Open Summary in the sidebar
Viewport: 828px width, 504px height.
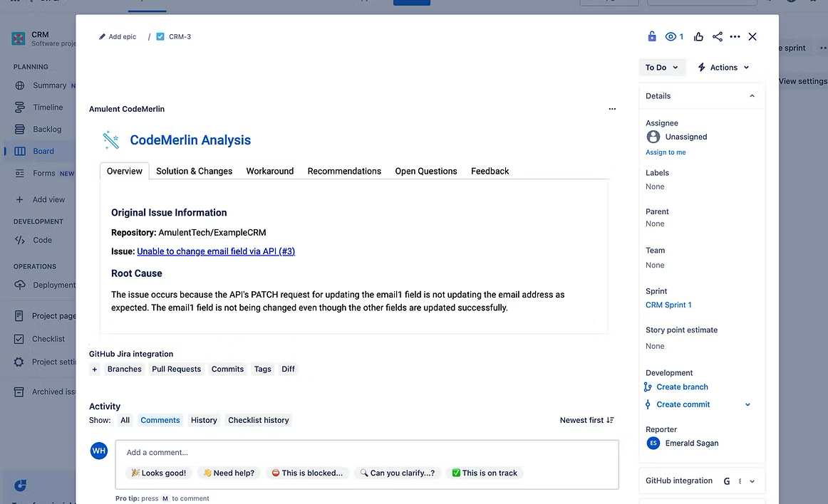click(49, 85)
